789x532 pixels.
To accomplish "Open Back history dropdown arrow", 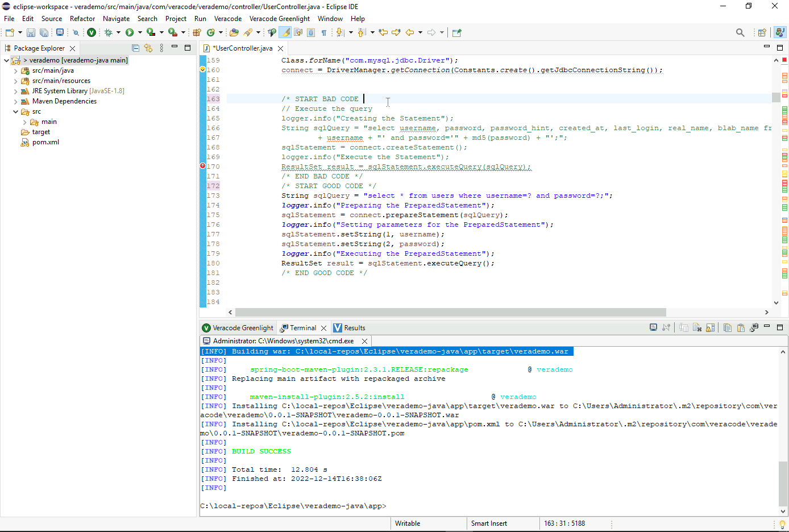I will pos(420,32).
